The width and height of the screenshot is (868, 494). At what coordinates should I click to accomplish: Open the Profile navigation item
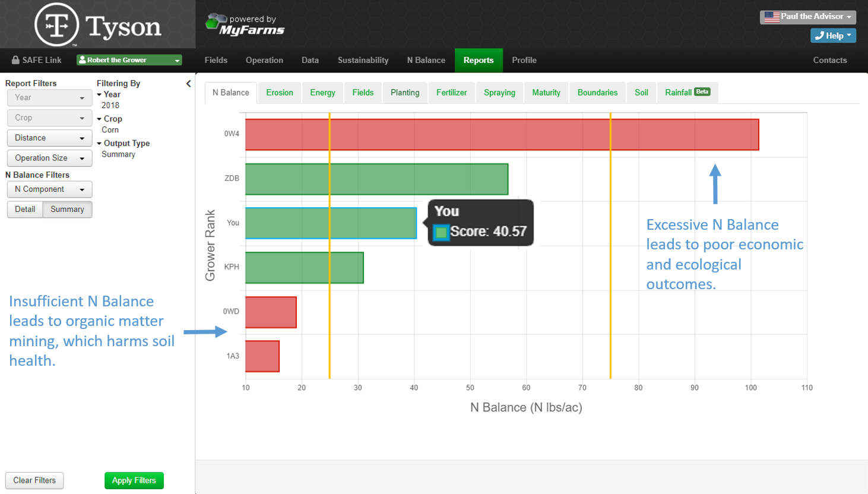tap(524, 60)
